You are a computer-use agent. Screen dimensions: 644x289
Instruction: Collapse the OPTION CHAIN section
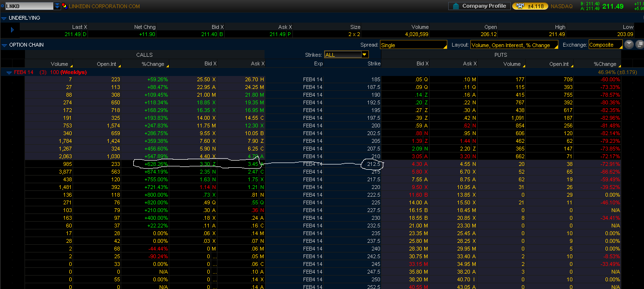[4, 45]
